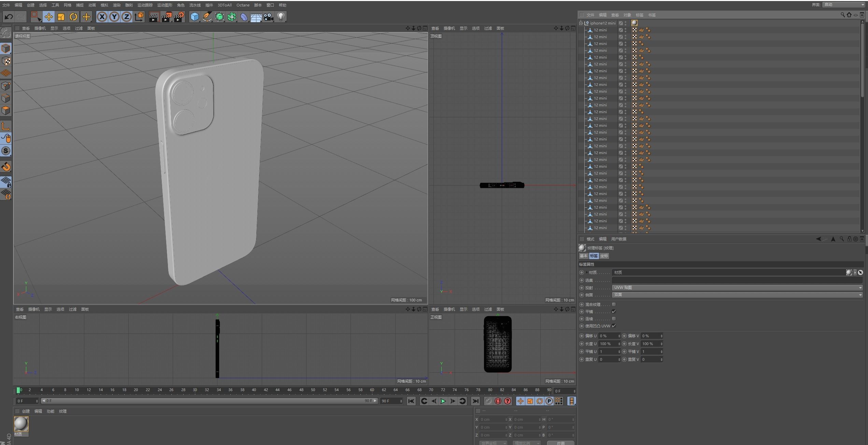Jump to the start of the animation
The width and height of the screenshot is (868, 445).
tap(411, 401)
